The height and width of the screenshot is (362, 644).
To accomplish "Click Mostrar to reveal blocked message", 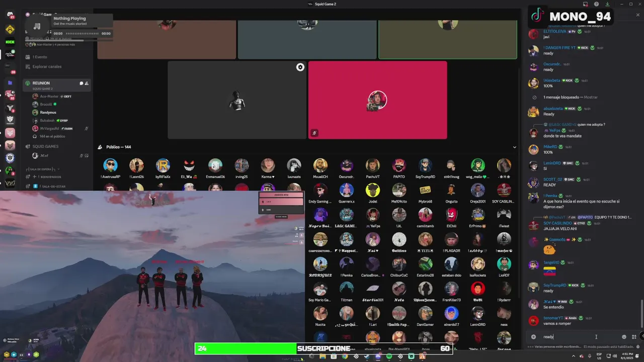I will pos(591,97).
